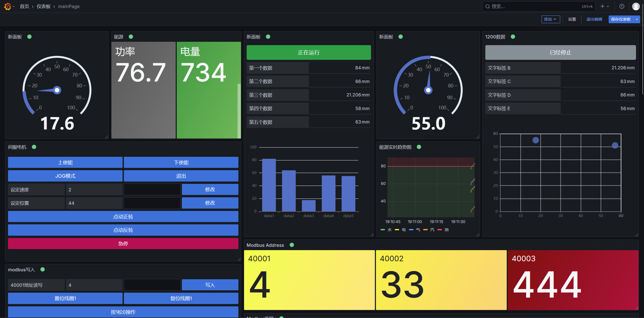Click the 上使能 button
The image size is (644, 318).
[65, 162]
